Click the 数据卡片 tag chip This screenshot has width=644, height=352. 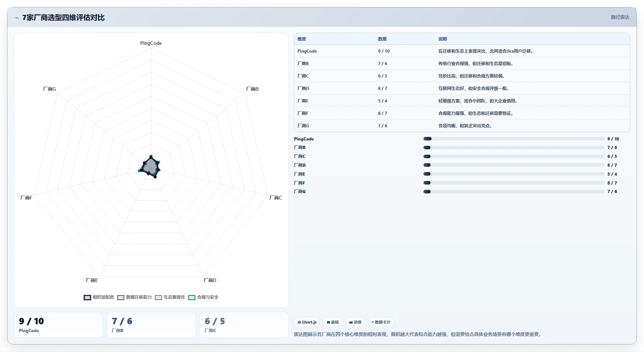[381, 322]
